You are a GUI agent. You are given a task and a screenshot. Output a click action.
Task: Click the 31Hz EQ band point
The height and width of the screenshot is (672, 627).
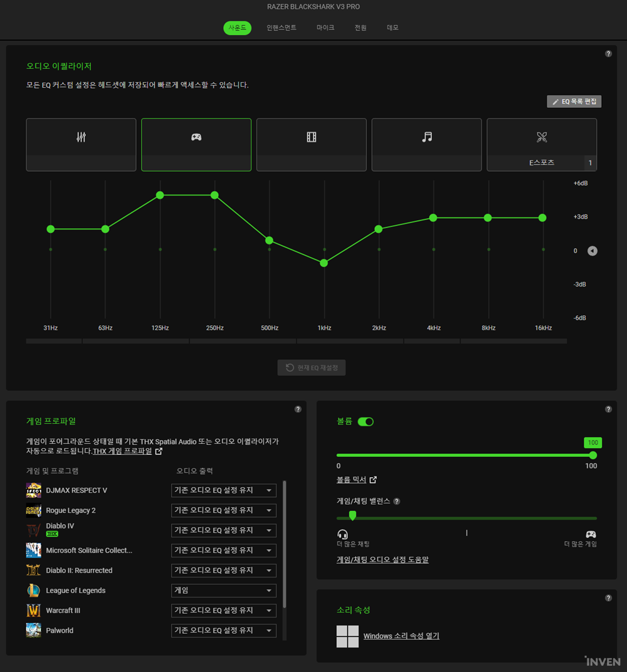point(51,229)
